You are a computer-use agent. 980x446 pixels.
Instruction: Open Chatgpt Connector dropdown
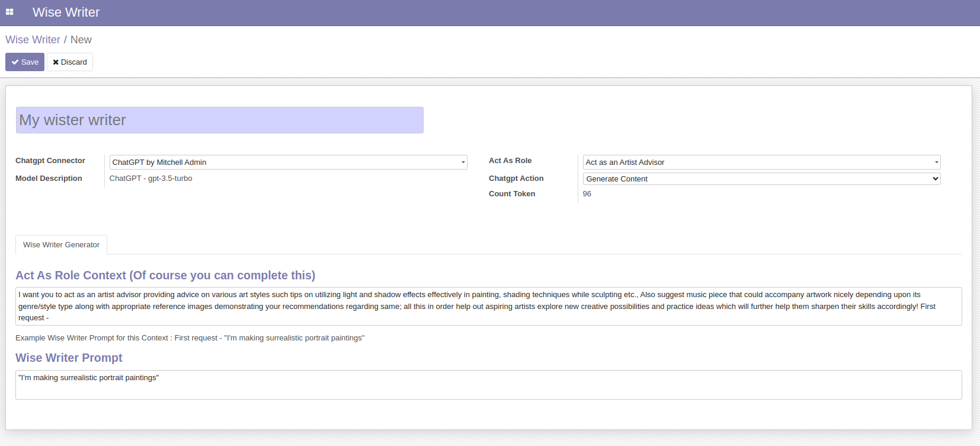pos(288,162)
